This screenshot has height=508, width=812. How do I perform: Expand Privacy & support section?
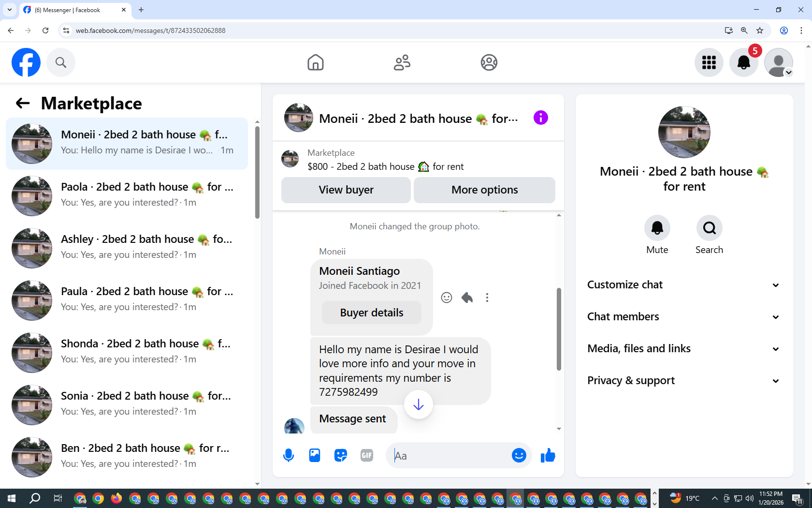point(683,381)
